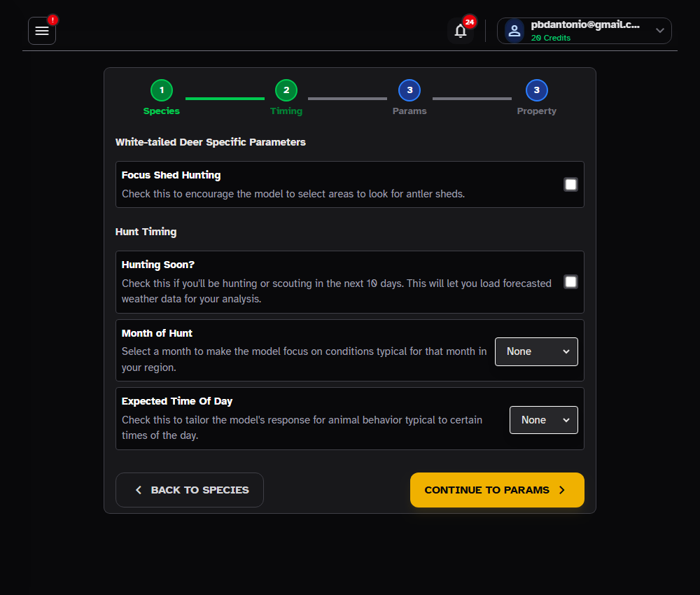Enable the Focus Shed Hunting checkbox

coord(570,184)
